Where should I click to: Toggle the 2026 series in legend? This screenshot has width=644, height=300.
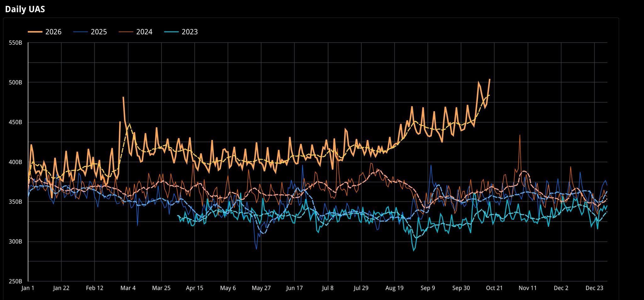[x=45, y=32]
